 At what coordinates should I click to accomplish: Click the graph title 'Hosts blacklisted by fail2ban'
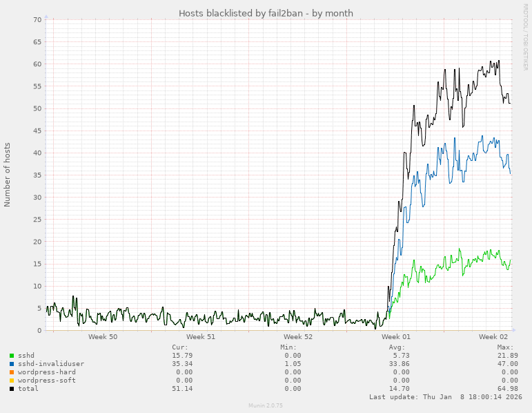coord(266,13)
